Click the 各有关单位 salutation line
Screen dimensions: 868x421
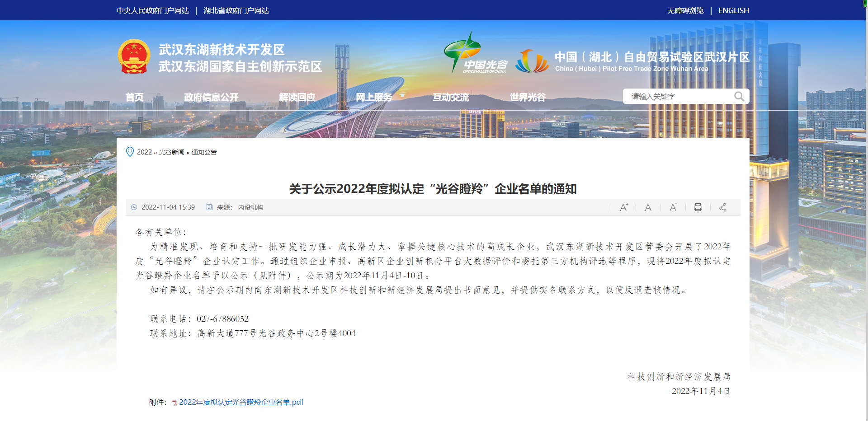[x=161, y=232]
